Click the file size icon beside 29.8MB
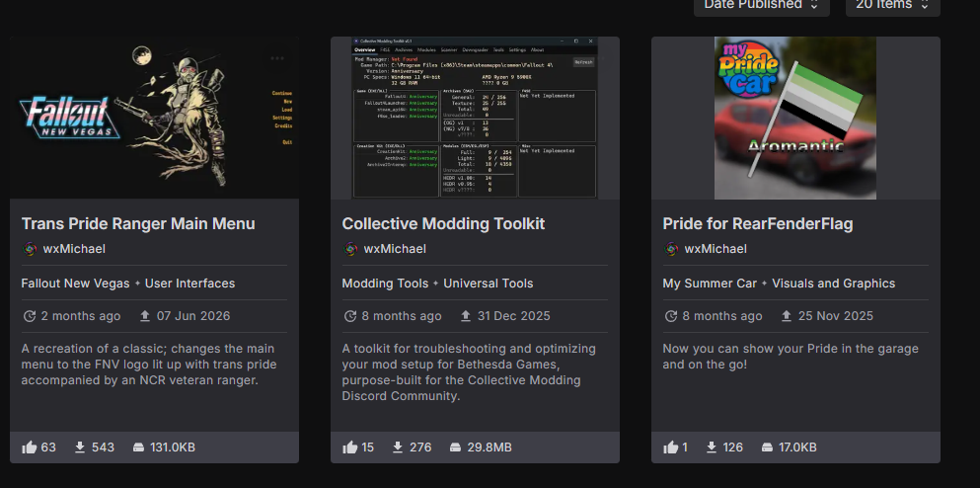 (456, 447)
